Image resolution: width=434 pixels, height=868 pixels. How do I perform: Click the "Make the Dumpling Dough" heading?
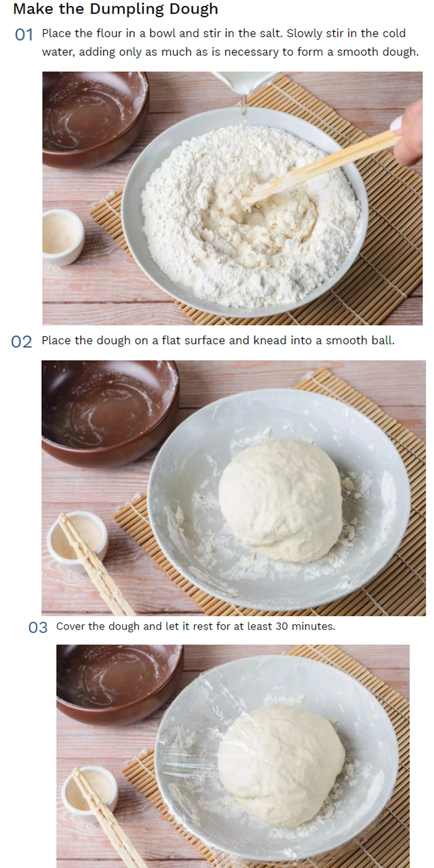116,9
